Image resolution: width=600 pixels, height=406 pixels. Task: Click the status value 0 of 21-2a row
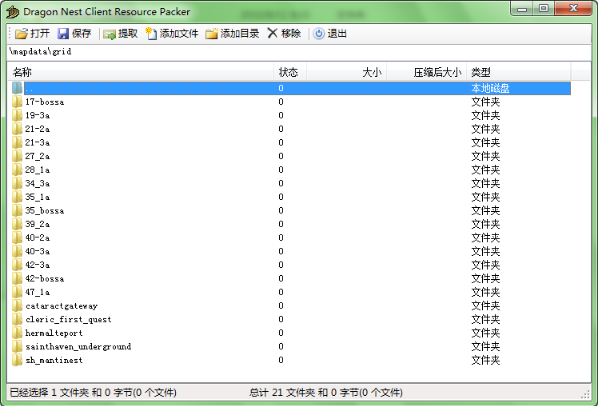[x=281, y=129]
